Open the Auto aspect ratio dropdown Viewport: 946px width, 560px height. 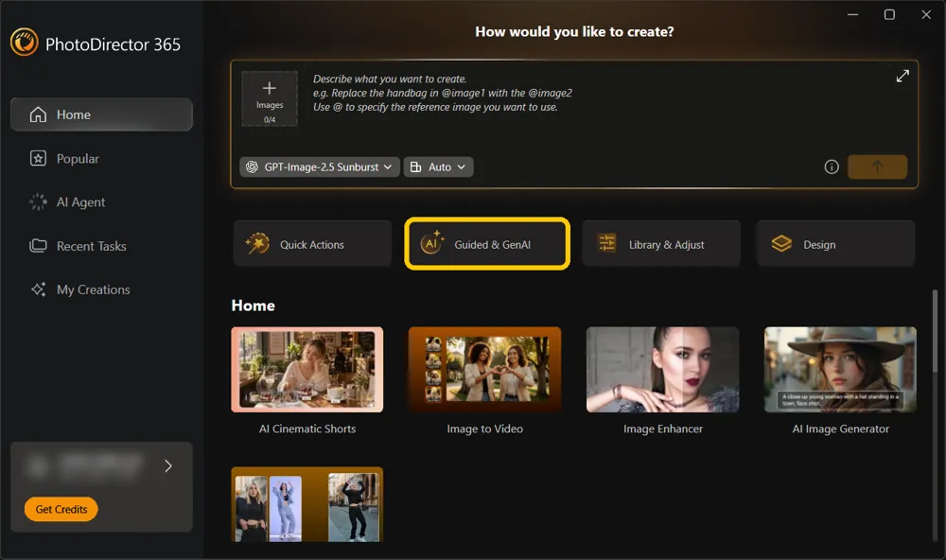[x=438, y=167]
